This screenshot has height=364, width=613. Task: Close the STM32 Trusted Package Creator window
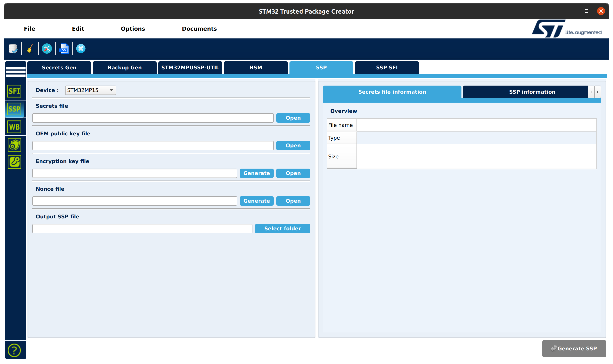[601, 11]
